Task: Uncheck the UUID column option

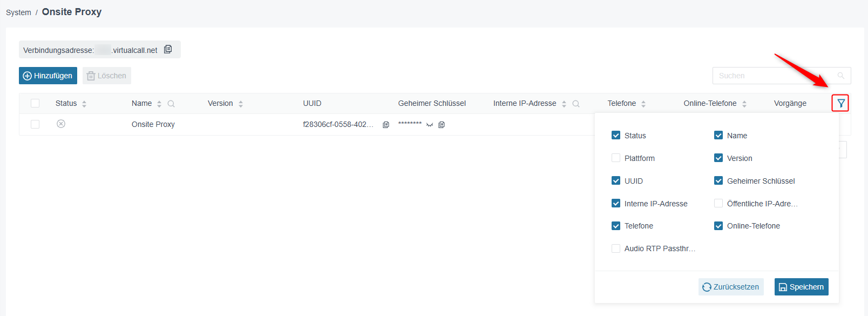Action: pyautogui.click(x=616, y=180)
